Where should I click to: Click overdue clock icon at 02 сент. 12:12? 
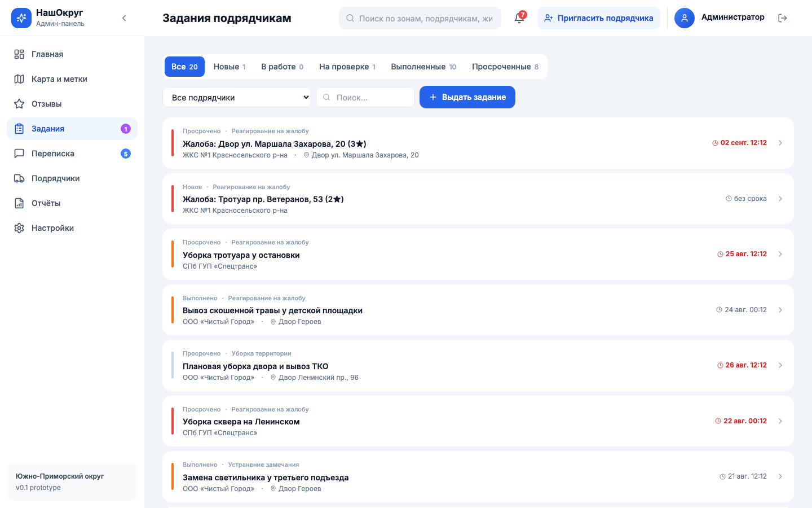[716, 143]
